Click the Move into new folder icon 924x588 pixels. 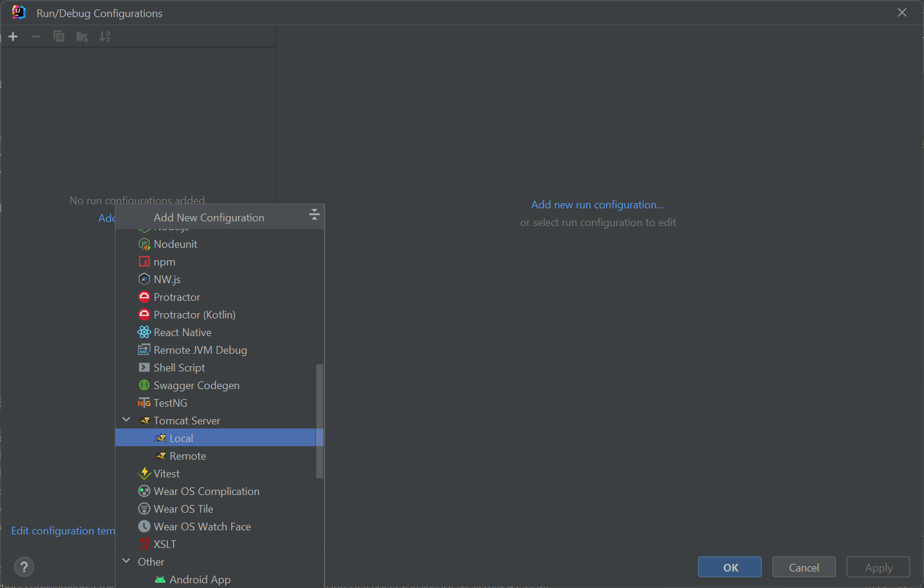[x=82, y=37]
